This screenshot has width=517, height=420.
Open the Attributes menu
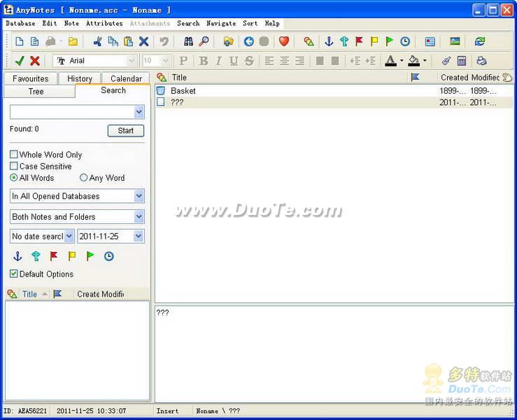104,23
